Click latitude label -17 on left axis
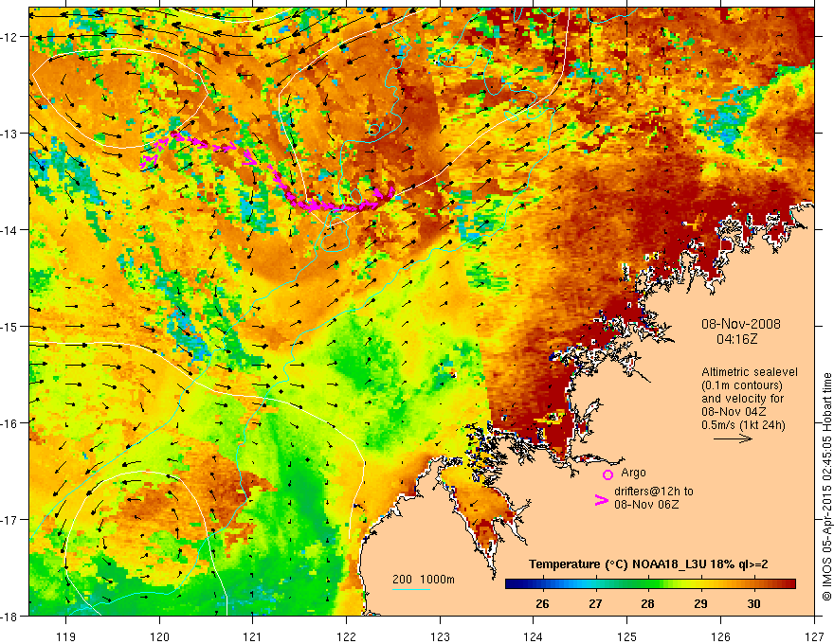Screen dimensions: 834x644 coord(10,520)
